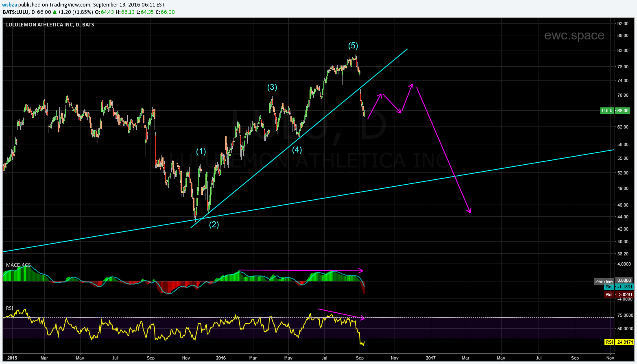
Task: Click the yellow RSI 24.8171 value label
Action: pyautogui.click(x=619, y=342)
